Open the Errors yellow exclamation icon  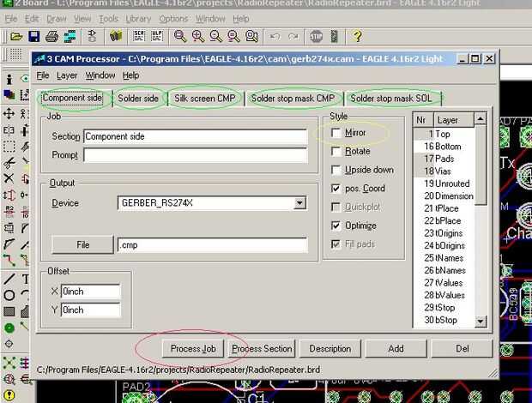click(9, 395)
